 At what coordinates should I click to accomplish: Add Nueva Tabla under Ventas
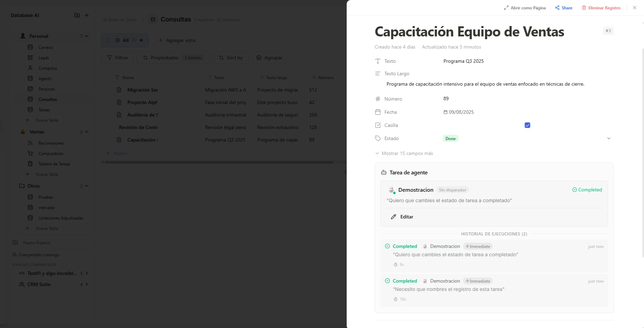42,174
